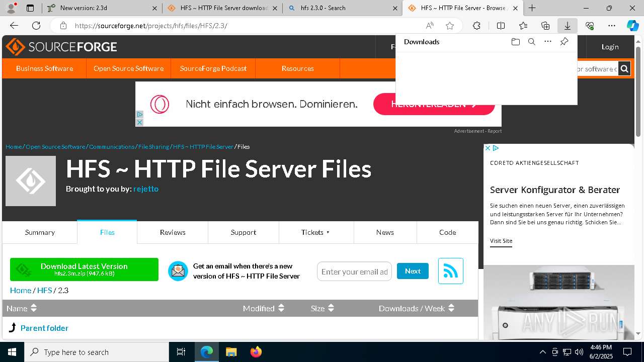Viewport: 644px width, 362px height.
Task: Go back with the browser back arrow
Action: [14, 26]
